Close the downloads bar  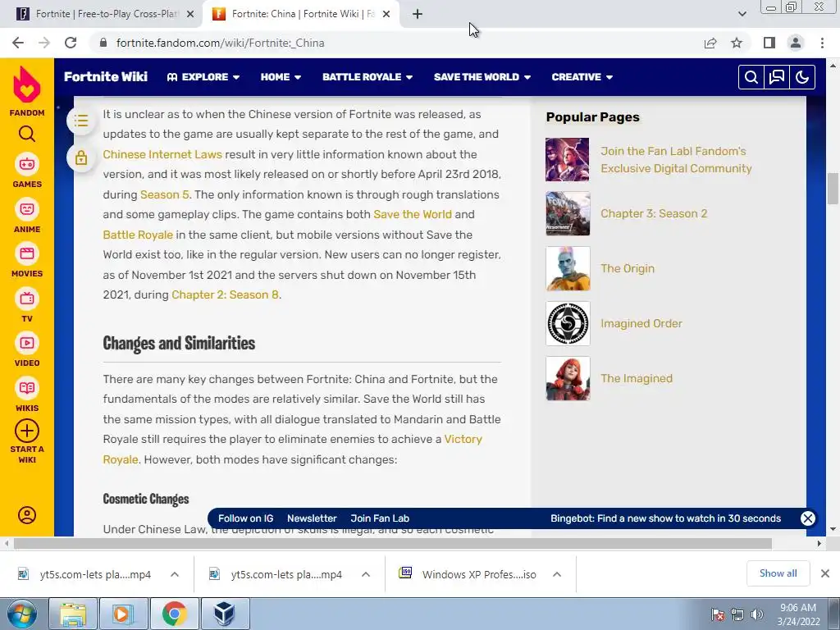(x=825, y=573)
